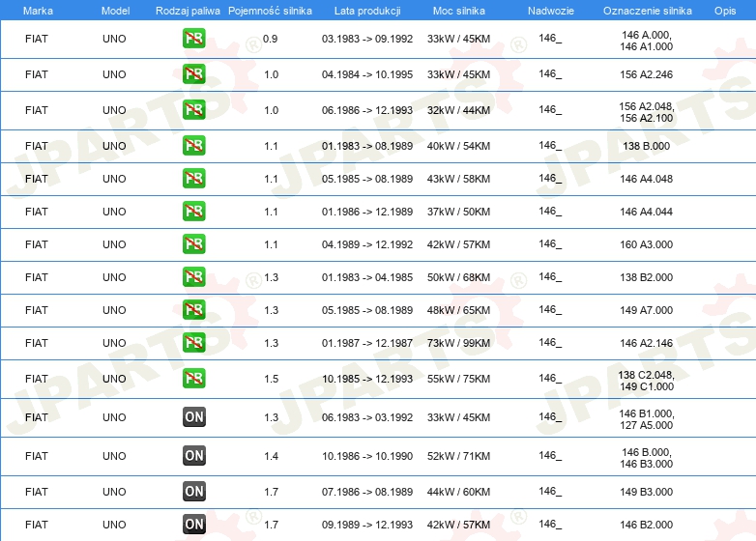Screen dimensions: 756x541
Task: Click the engine code 138 B2.000
Action: click(x=646, y=277)
